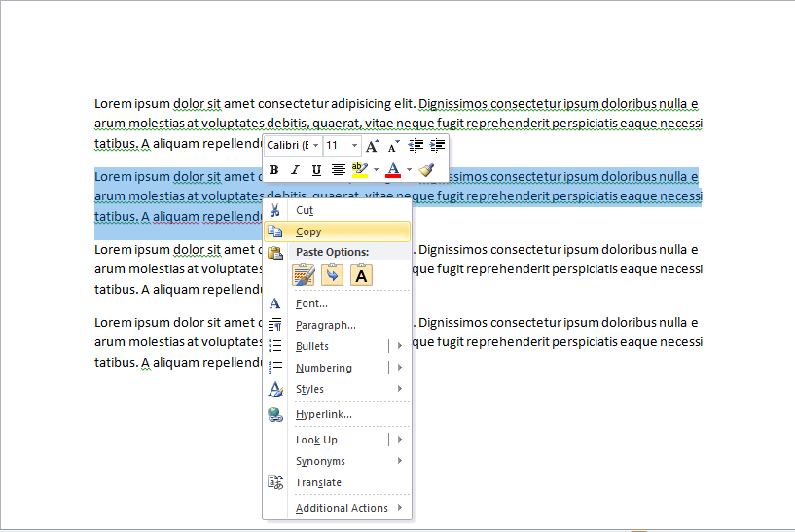Expand the Bullets submenu arrow
This screenshot has width=795, height=532.
tap(400, 345)
